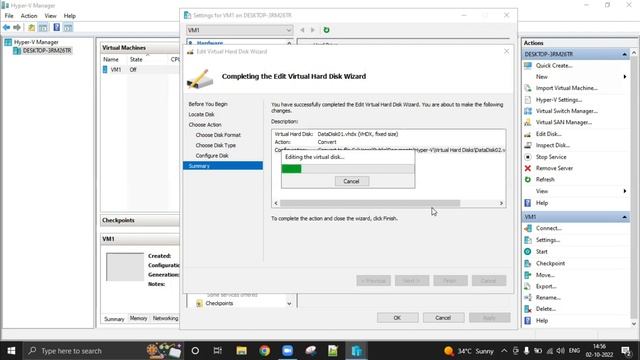The height and width of the screenshot is (360, 640).
Task: Click Cancel in the Settings window
Action: 443,318
